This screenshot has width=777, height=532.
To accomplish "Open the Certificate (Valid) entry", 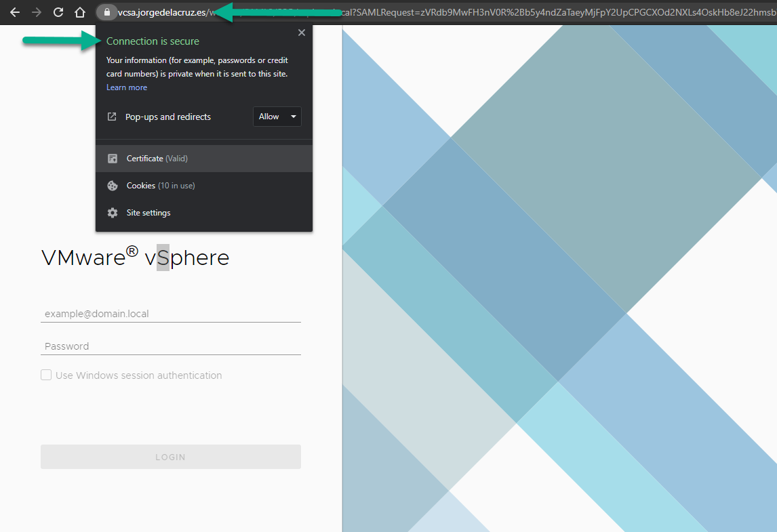I will click(203, 159).
